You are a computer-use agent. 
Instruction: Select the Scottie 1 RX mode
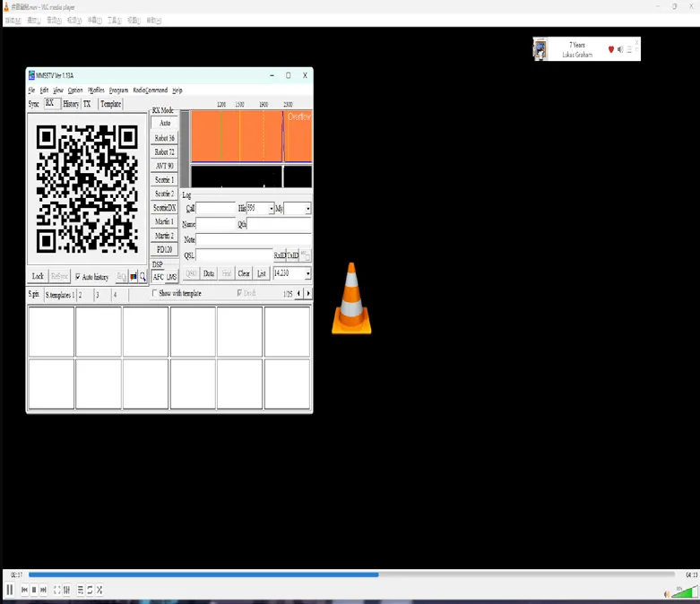[x=164, y=180]
